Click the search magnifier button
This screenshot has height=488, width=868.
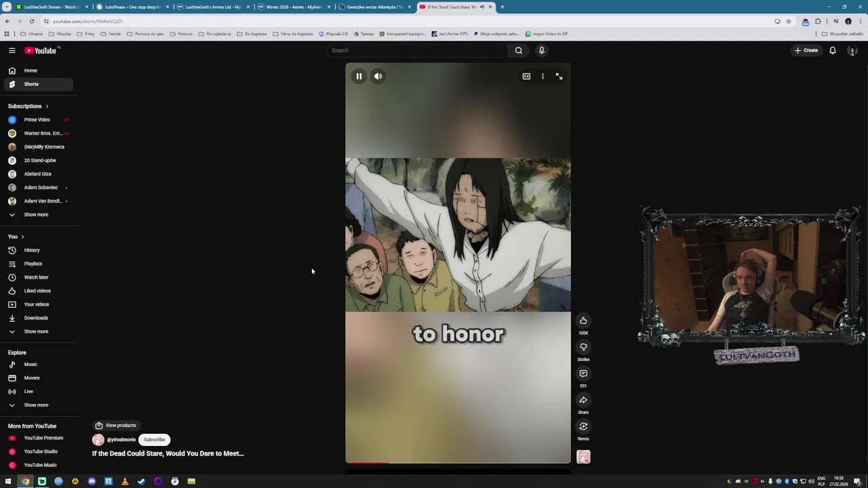pyautogui.click(x=518, y=50)
